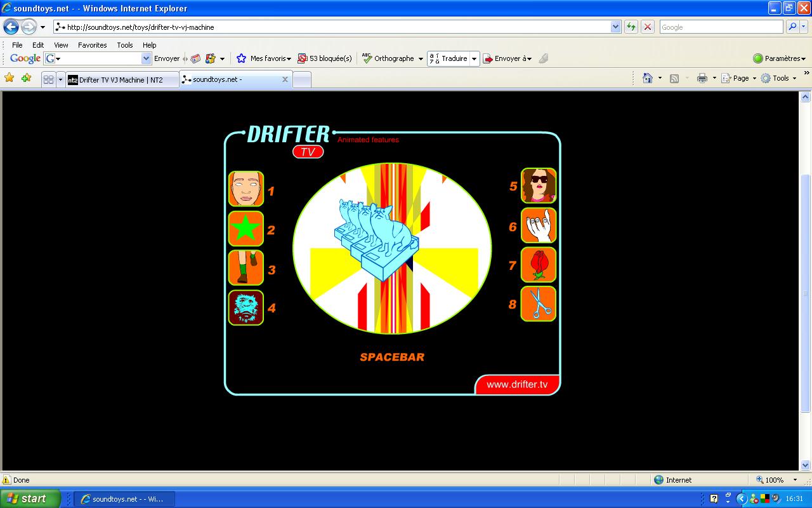
Task: Click the scrollbar down arrow
Action: (806, 465)
